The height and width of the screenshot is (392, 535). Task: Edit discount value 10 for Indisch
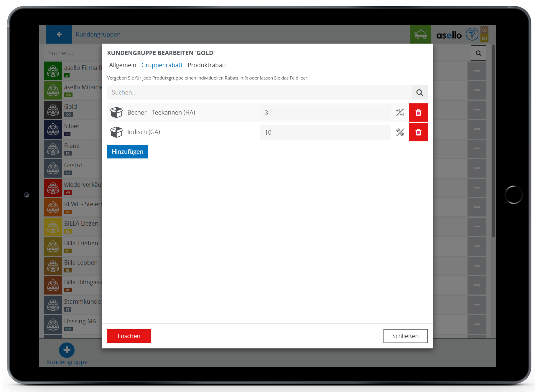[325, 132]
